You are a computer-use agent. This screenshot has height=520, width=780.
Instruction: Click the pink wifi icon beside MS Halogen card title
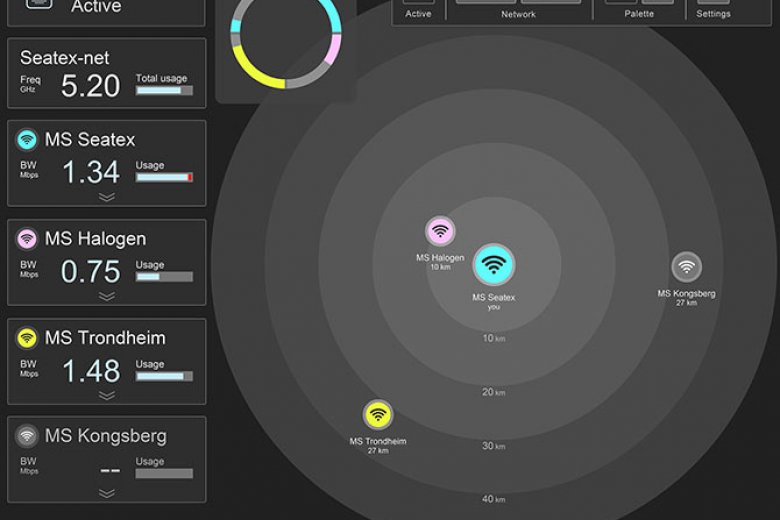(27, 239)
